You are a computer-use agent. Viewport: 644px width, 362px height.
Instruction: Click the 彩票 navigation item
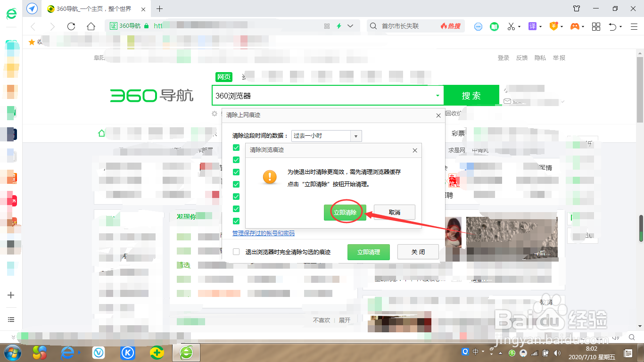(x=458, y=133)
